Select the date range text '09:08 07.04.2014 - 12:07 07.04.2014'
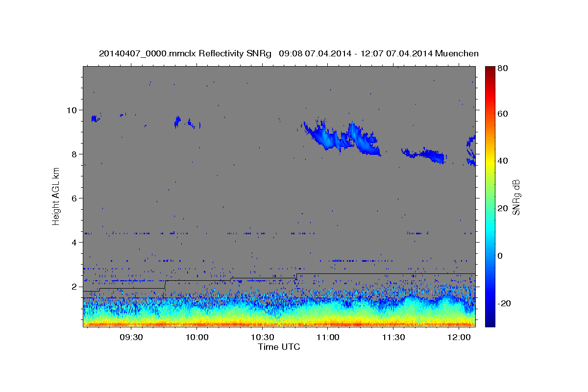The height and width of the screenshot is (392, 588). [355, 53]
